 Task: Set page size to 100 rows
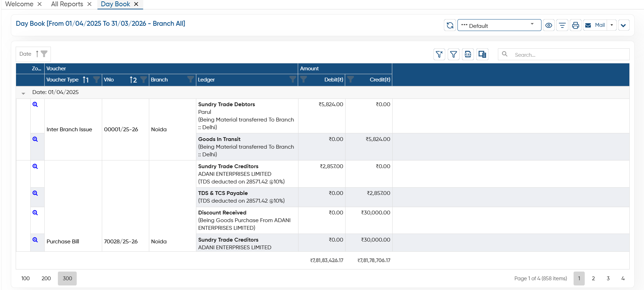[25, 279]
